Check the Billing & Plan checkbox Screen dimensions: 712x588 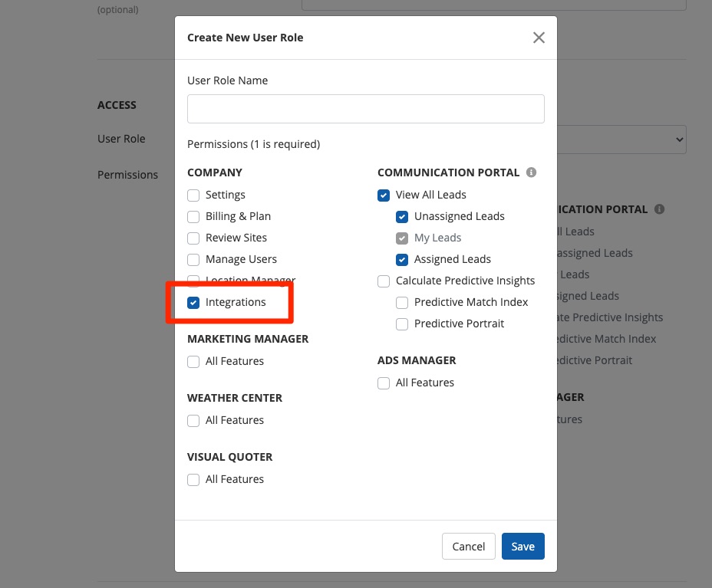(x=193, y=217)
